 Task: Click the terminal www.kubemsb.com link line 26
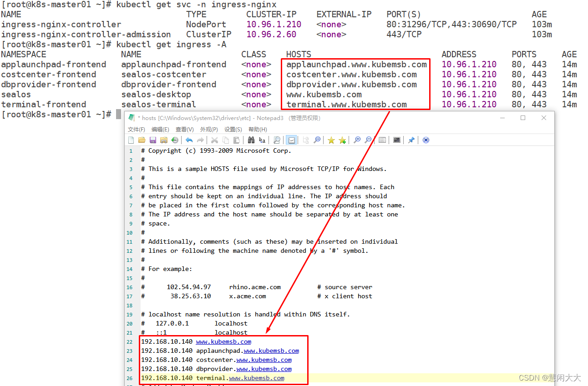point(257,378)
